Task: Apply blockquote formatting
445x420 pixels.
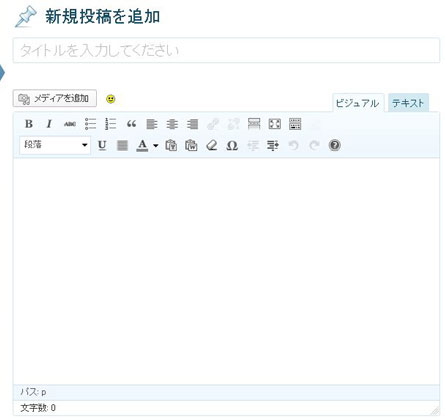Action: 131,124
